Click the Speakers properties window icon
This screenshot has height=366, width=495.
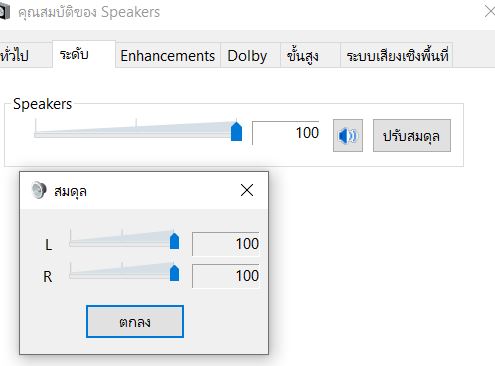click(4, 13)
